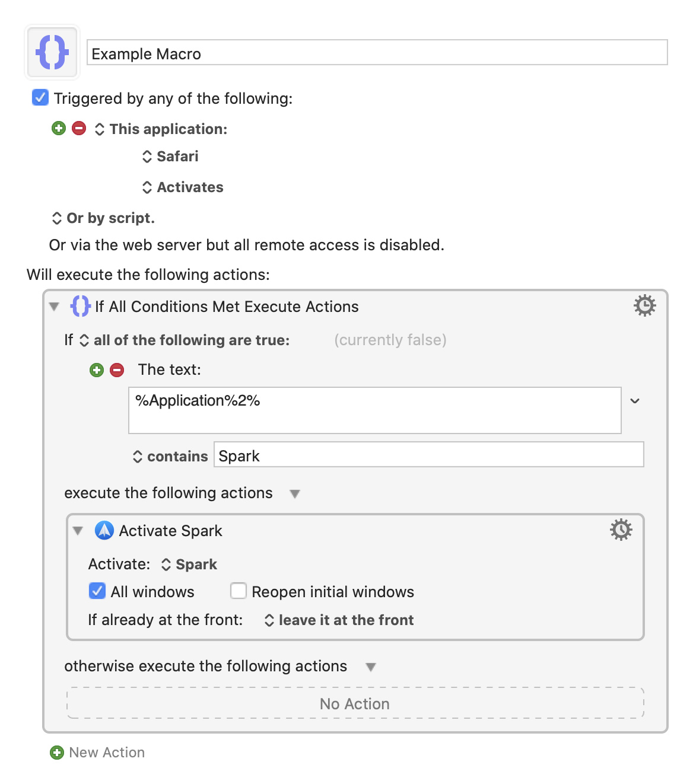
Task: Click the Spark text match field
Action: pyautogui.click(x=429, y=455)
